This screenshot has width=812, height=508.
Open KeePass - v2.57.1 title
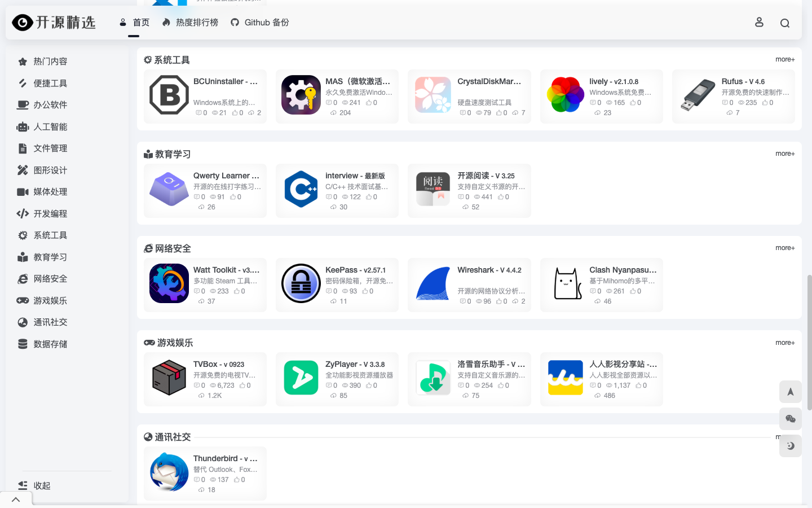click(356, 270)
